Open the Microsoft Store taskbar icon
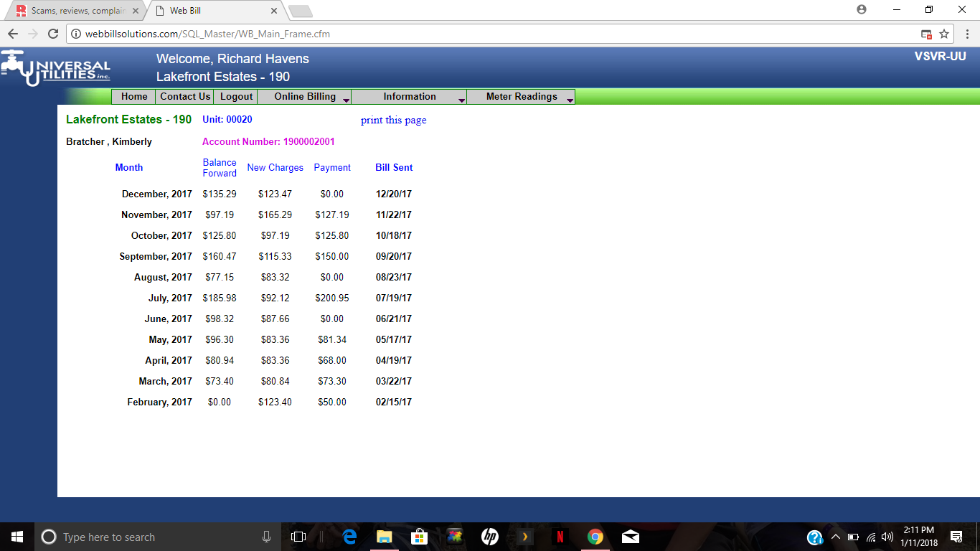The image size is (980, 551). pyautogui.click(x=419, y=537)
